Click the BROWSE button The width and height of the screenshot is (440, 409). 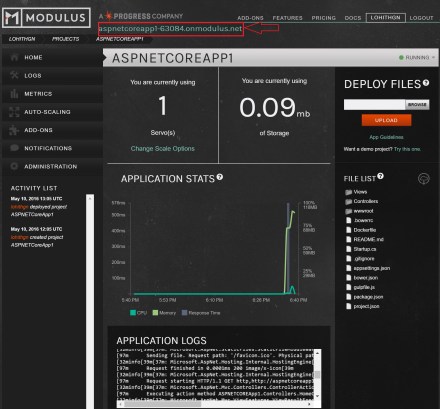pos(417,105)
